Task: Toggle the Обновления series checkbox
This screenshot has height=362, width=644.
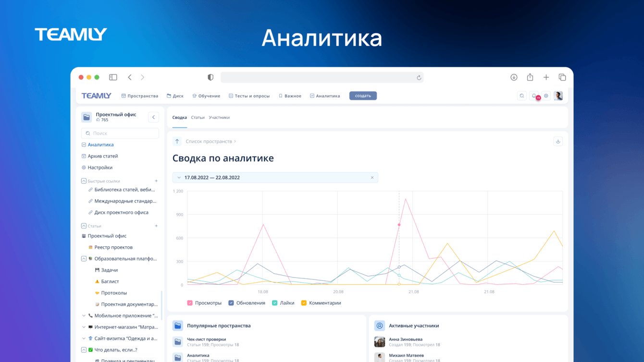Action: (x=231, y=303)
